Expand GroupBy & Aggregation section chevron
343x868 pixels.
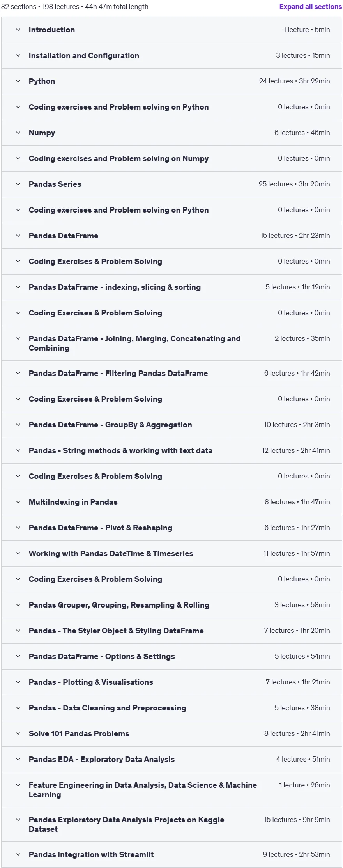(x=18, y=425)
